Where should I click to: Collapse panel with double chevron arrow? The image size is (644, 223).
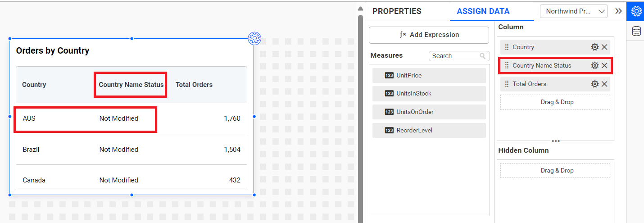pyautogui.click(x=618, y=11)
